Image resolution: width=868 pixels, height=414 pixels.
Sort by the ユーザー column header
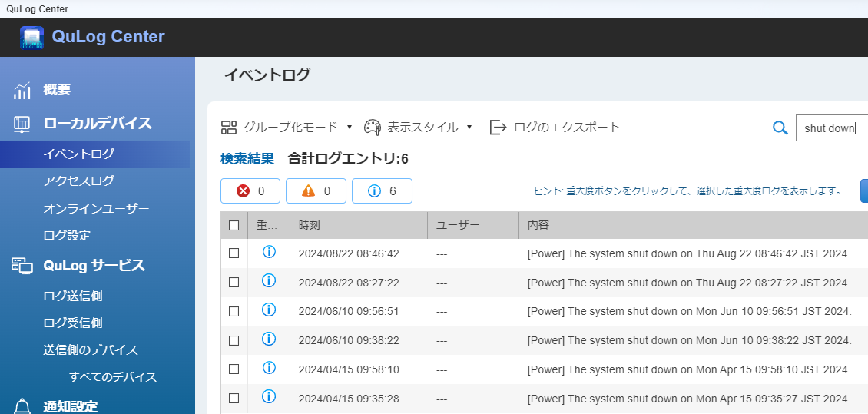pos(473,225)
